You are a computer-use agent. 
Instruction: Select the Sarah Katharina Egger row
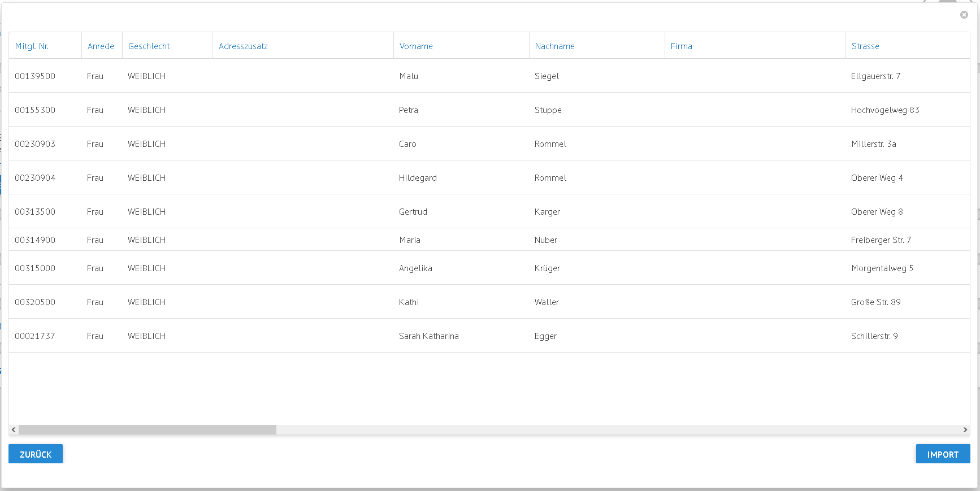428,336
